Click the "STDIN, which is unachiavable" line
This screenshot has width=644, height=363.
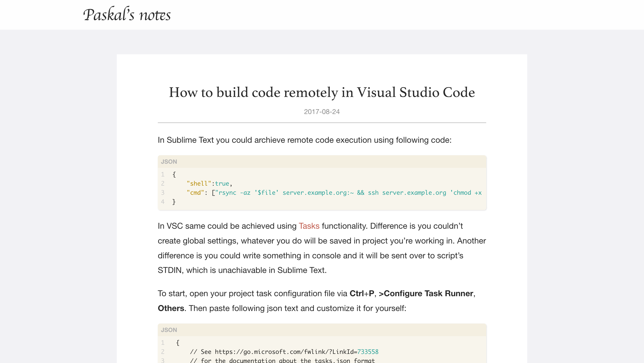242,270
